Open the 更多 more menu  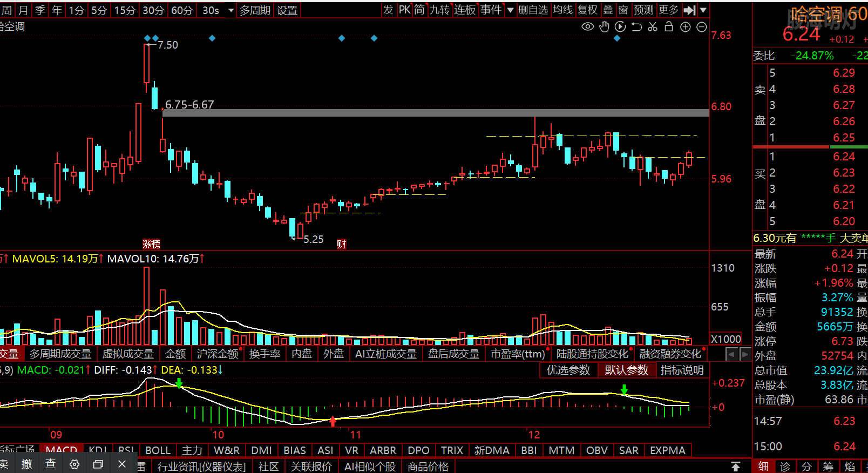pyautogui.click(x=668, y=10)
